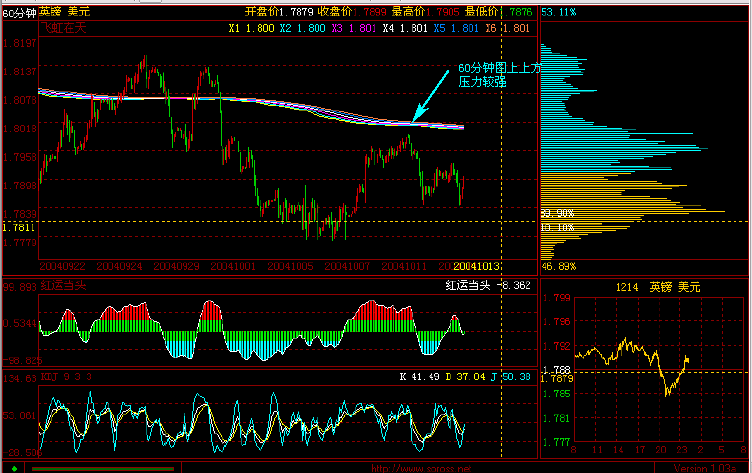
Task: Open the http://www.soross.net link
Action: 421,469
